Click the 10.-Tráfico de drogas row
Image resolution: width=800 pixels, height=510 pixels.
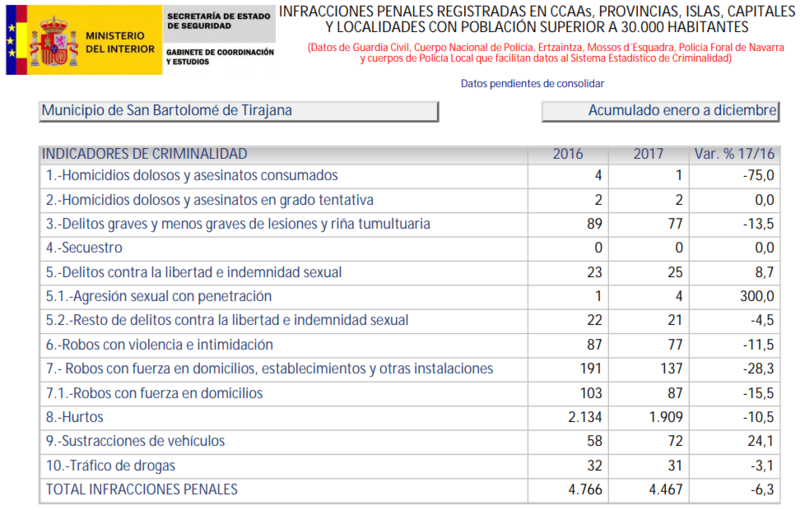(111, 465)
